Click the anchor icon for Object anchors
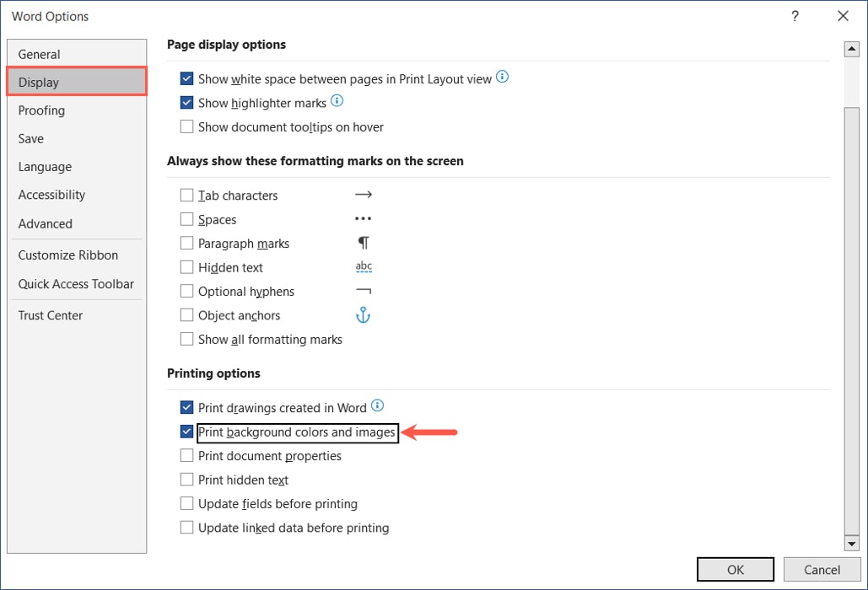 click(x=363, y=314)
